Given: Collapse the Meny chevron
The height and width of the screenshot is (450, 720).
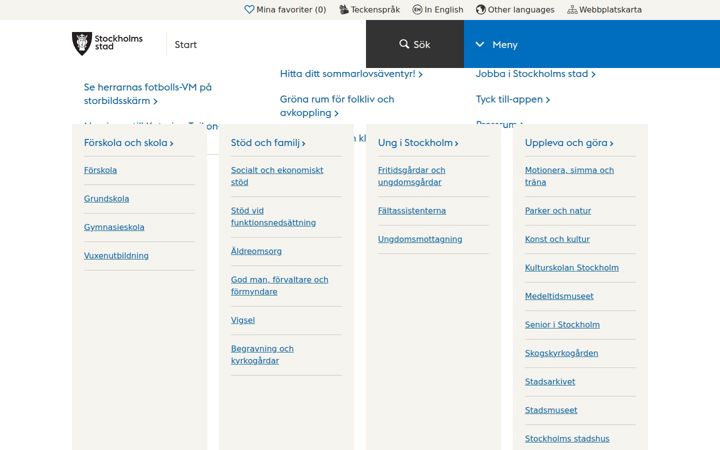Looking at the screenshot, I should pyautogui.click(x=480, y=44).
